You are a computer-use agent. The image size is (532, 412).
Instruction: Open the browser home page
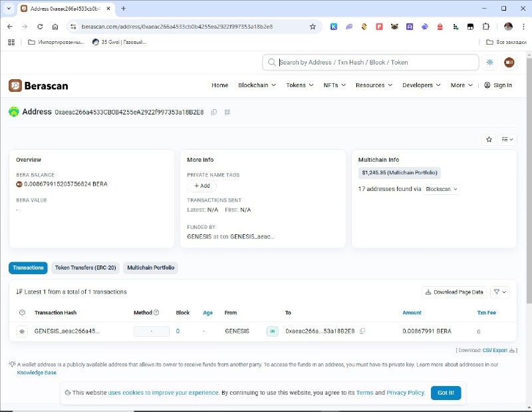pyautogui.click(x=55, y=27)
